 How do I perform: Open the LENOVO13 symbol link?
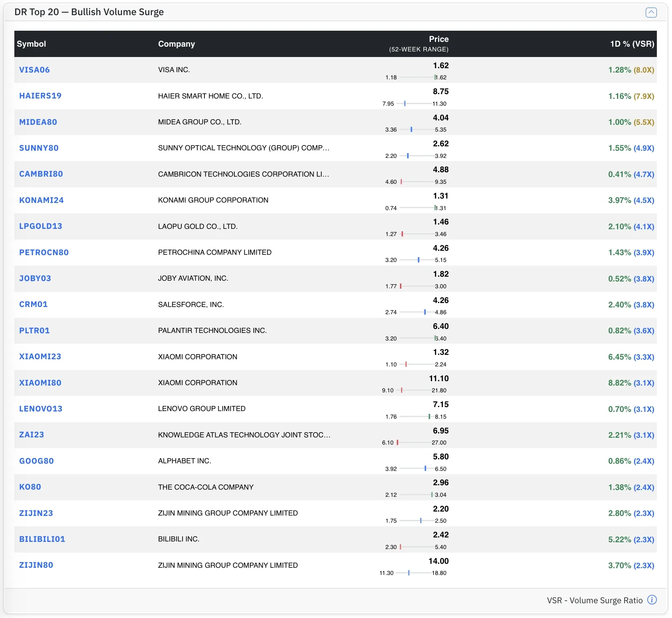[x=41, y=409]
